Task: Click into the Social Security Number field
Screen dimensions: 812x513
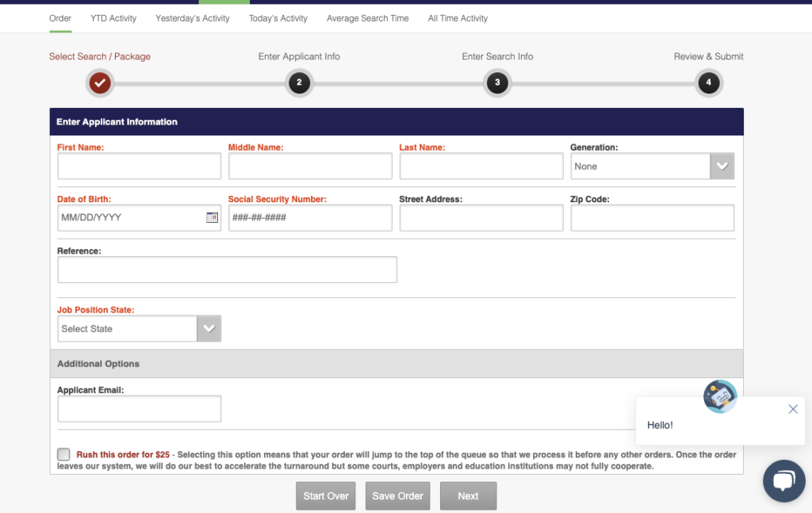Action: (310, 218)
